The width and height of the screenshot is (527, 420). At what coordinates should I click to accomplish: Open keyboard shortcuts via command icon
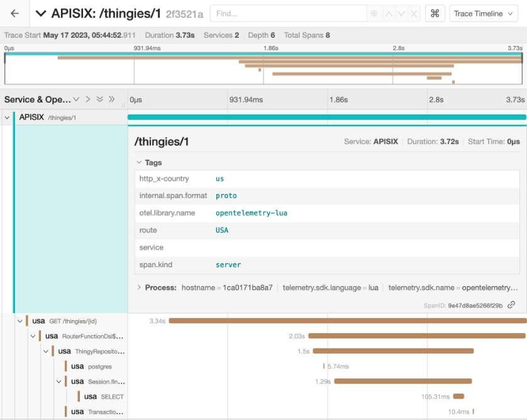435,13
